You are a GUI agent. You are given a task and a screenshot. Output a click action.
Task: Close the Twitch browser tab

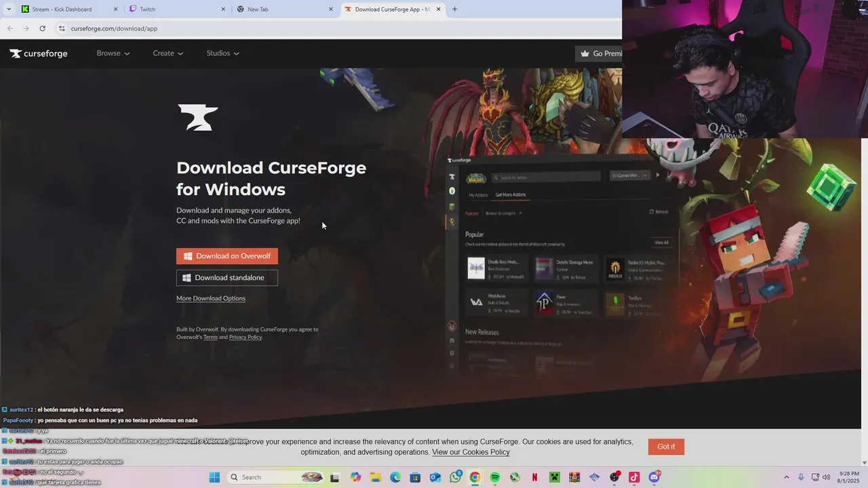click(224, 9)
